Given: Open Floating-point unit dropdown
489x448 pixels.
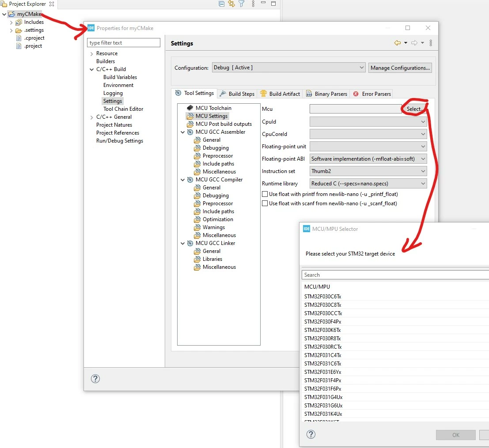Looking at the screenshot, I should (x=368, y=147).
